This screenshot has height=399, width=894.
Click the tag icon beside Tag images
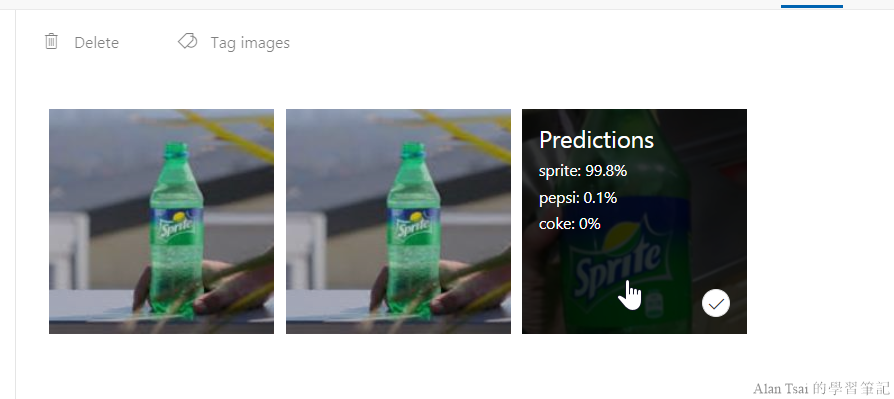[x=188, y=41]
